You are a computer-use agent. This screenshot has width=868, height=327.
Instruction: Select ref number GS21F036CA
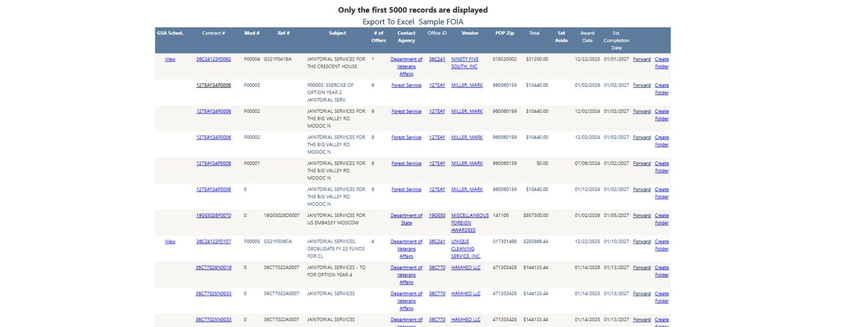[x=278, y=241]
